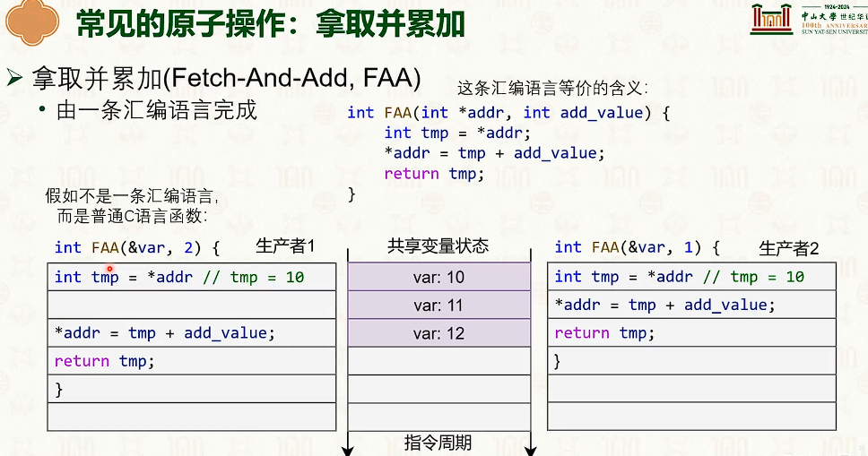Click the shared state cell var: 11
Image resolution: width=868 pixels, height=456 pixels.
coord(439,305)
